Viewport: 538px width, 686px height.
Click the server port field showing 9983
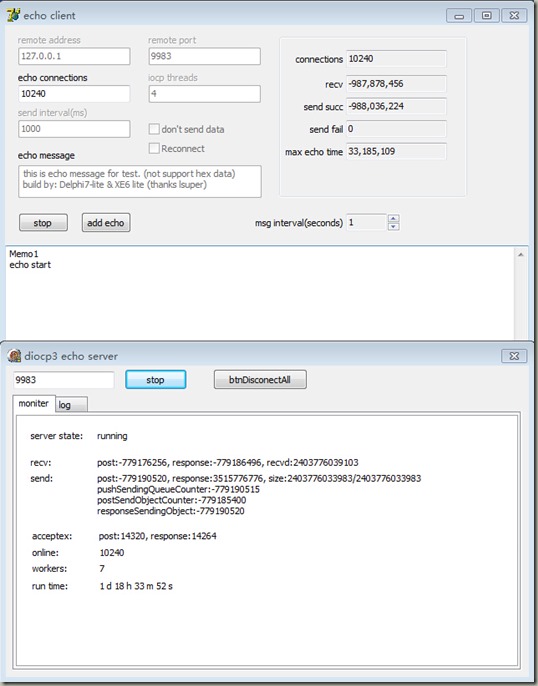pyautogui.click(x=64, y=380)
